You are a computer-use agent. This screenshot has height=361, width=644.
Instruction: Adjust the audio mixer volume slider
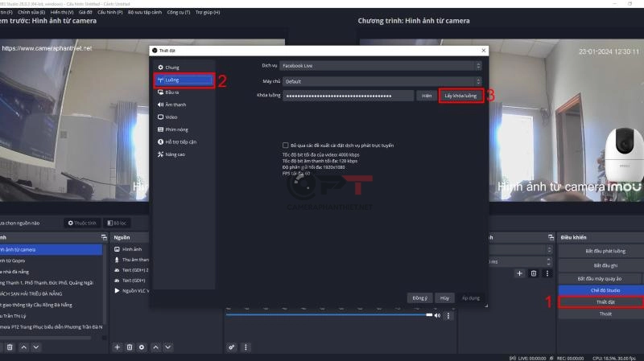pyautogui.click(x=329, y=315)
